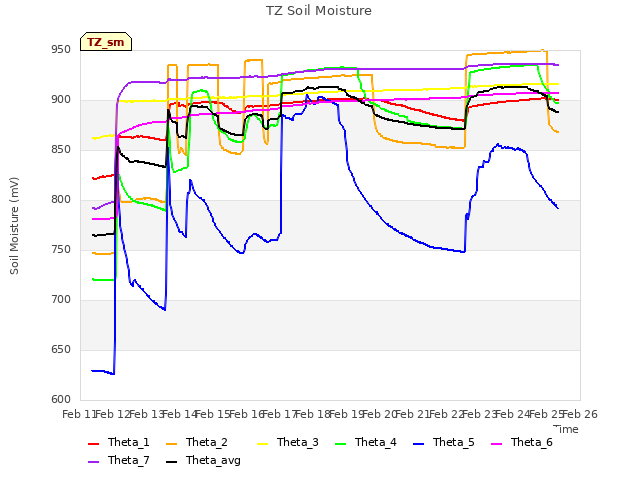Toggle the Theta_6 legend entry
Viewport: 640px width, 480px height.
click(x=522, y=442)
